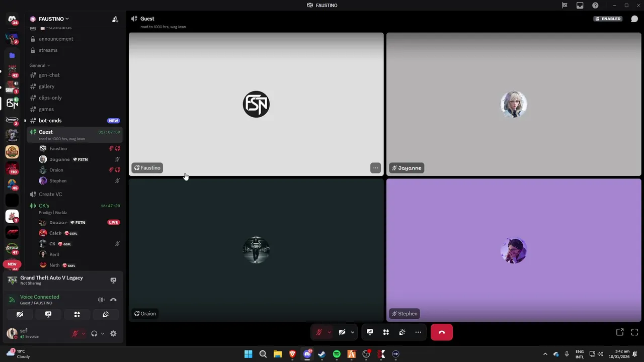Focus Jayanne's video tile
Screen dimensions: 644x362
pos(514,104)
